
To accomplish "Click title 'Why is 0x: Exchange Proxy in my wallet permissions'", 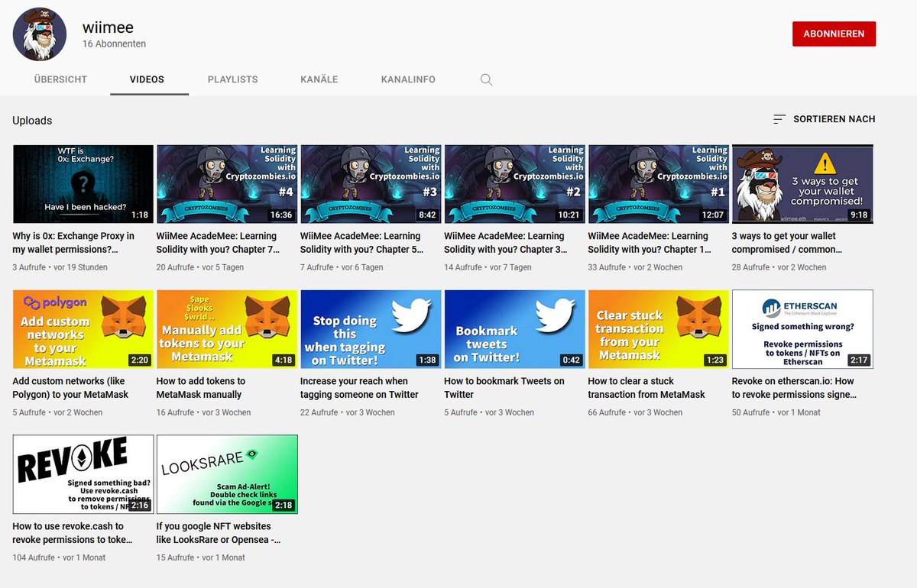I will (x=73, y=243).
